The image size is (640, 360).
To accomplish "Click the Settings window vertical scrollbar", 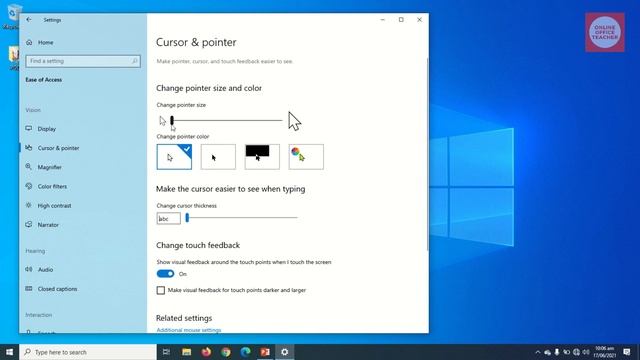I will pyautogui.click(x=427, y=155).
